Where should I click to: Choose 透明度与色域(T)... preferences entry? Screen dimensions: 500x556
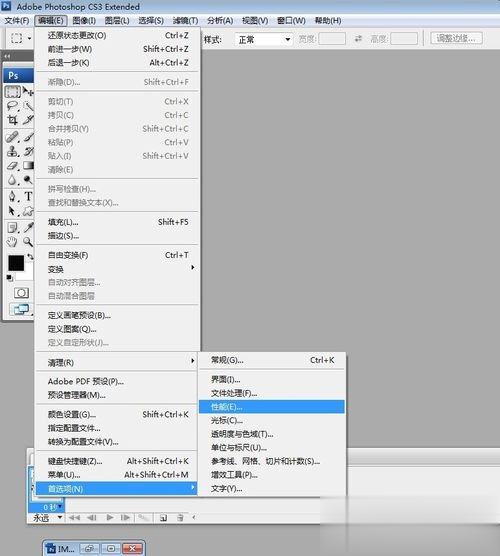click(272, 434)
